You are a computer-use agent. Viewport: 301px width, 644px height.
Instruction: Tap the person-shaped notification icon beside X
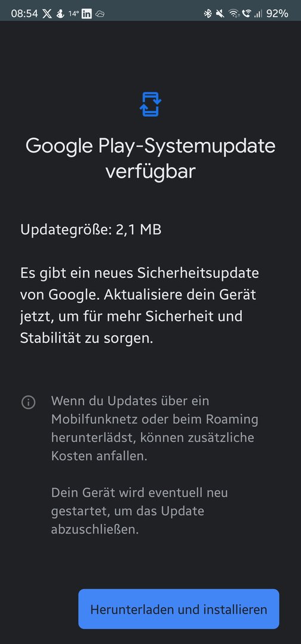point(60,14)
